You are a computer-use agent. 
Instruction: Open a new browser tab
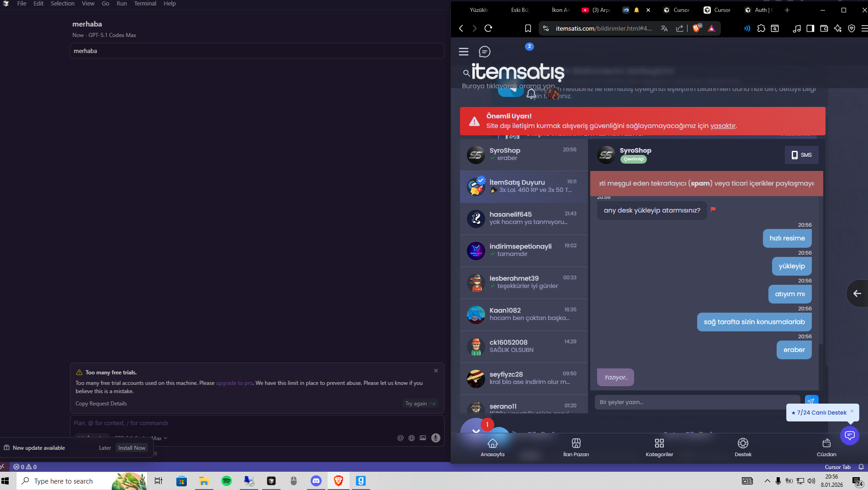point(787,10)
